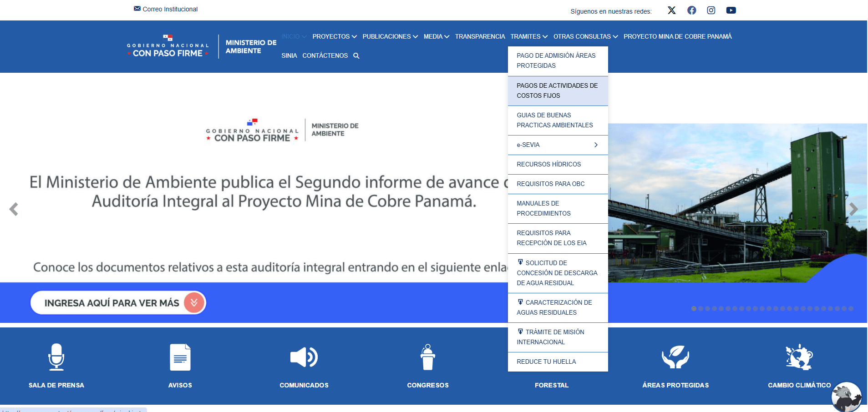Viewport: 868px width, 412px height.
Task: Open the X (Twitter) social media icon
Action: 671,10
